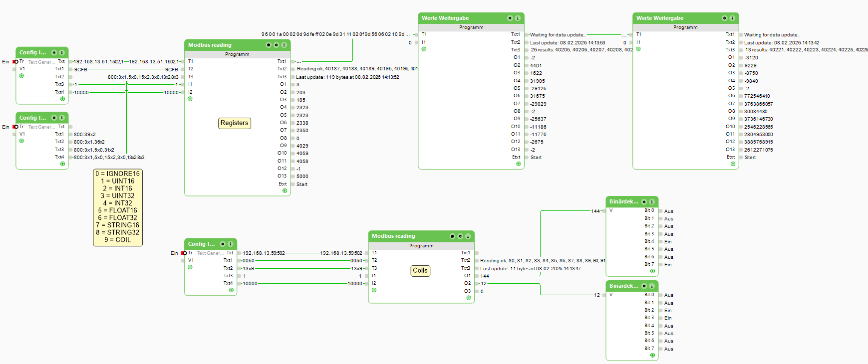Screen dimensions: 868x364
Task: Expand outputs with plus on upper Binärdekoder
Action: (652, 271)
